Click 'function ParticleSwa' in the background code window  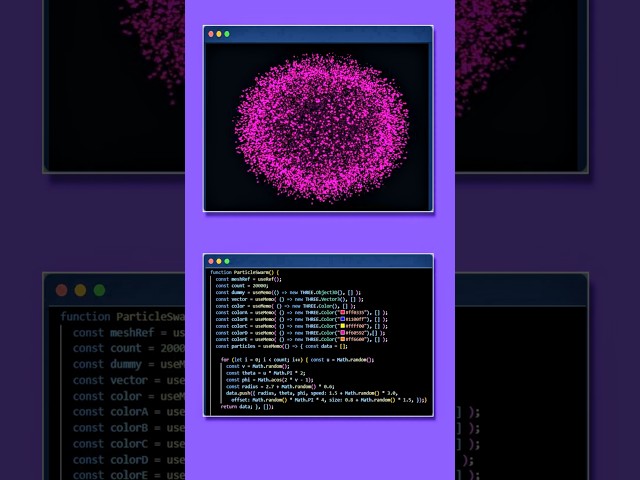tap(122, 317)
